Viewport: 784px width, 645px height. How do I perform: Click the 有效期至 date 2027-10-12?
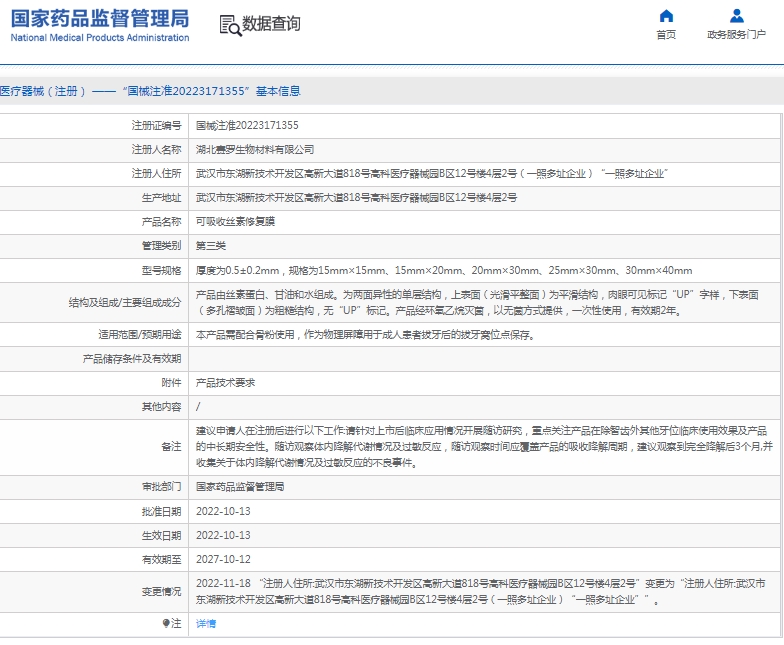pyautogui.click(x=223, y=559)
